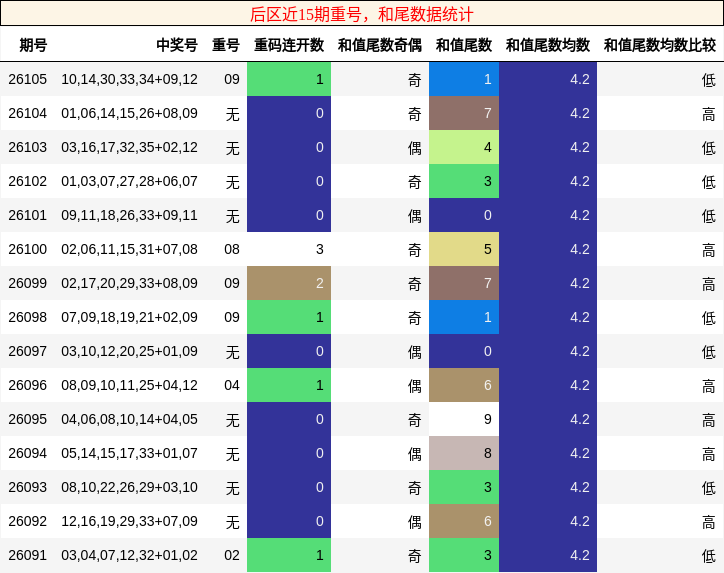Select period number 26101
The image size is (724, 573).
click(27, 215)
